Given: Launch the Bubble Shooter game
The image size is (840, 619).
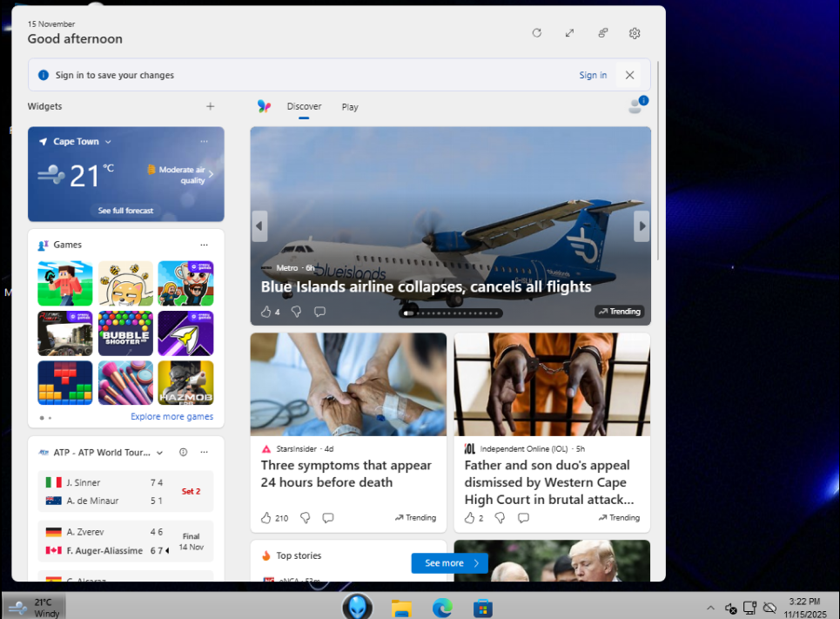Looking at the screenshot, I should (125, 333).
